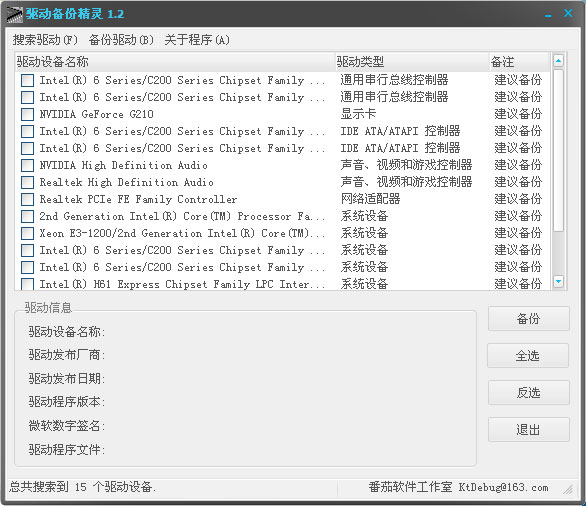
Task: Enable the Realtek High Definition Audio checkbox
Action: [27, 182]
